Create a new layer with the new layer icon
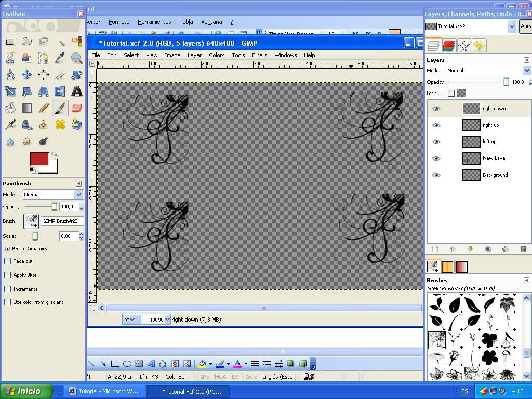This screenshot has width=532, height=399. tap(435, 249)
